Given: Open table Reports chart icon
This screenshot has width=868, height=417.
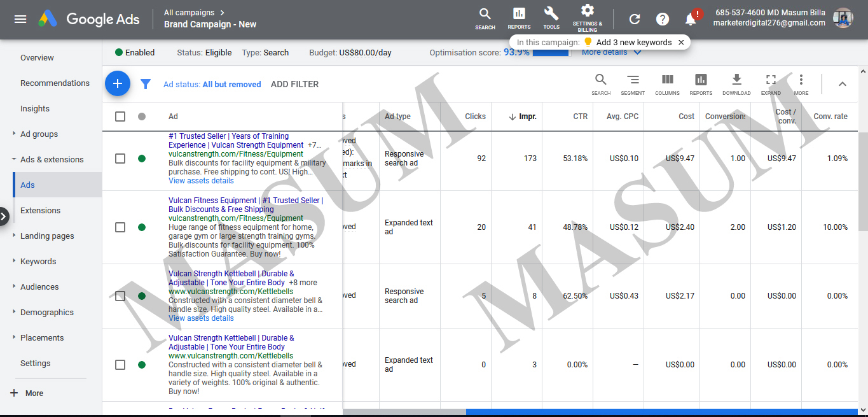Looking at the screenshot, I should coord(701,84).
